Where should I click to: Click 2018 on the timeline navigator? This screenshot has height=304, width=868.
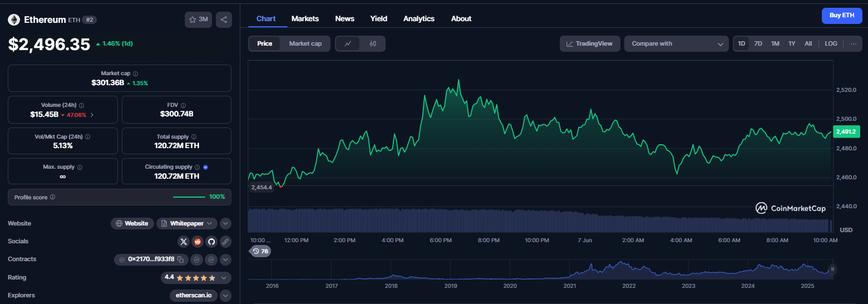pos(391,286)
